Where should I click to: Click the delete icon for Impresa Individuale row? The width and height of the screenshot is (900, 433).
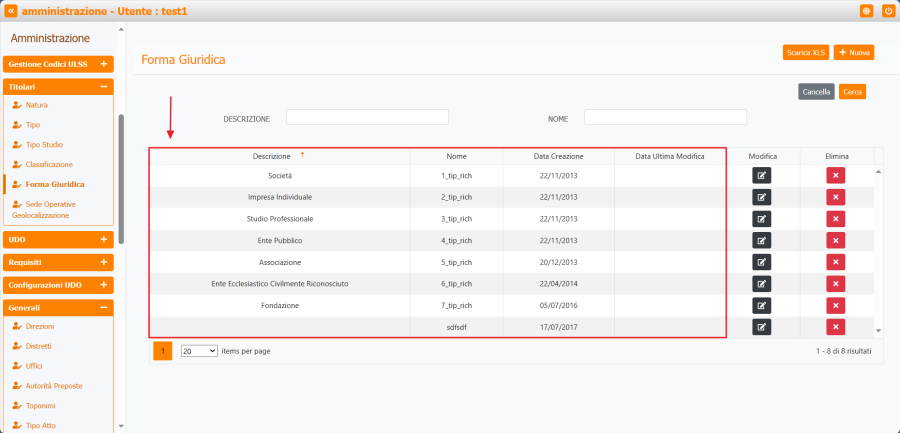[x=836, y=197]
